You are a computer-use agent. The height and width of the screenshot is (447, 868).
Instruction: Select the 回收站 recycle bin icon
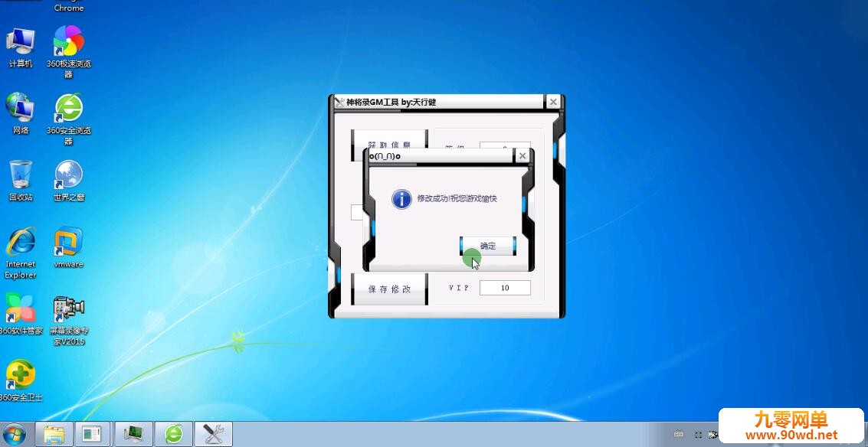click(x=21, y=181)
